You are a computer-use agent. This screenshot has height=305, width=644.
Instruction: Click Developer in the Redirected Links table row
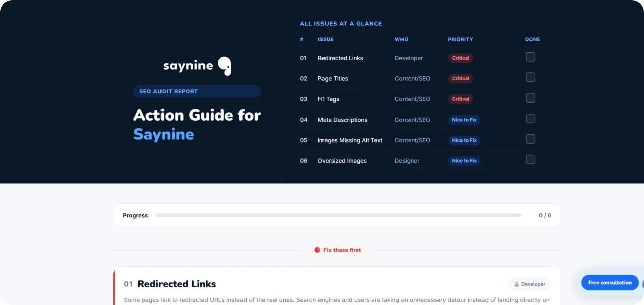[409, 58]
